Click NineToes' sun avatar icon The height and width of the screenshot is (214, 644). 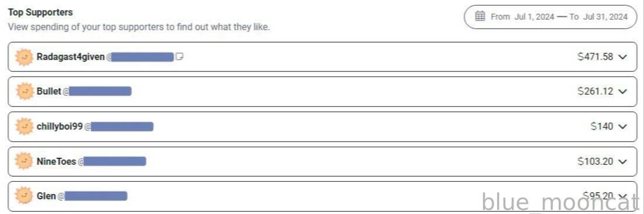[24, 161]
